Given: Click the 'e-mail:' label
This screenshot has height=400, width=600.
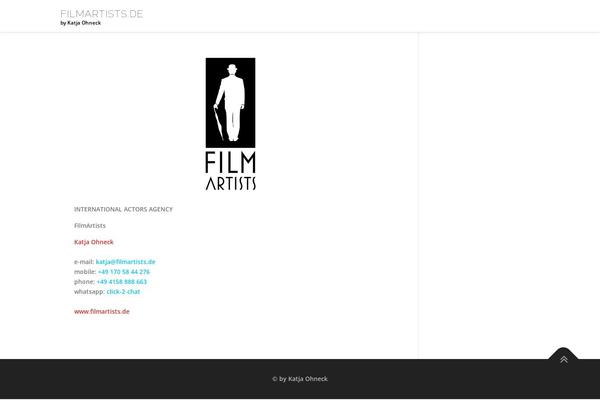Looking at the screenshot, I should coord(84,262).
